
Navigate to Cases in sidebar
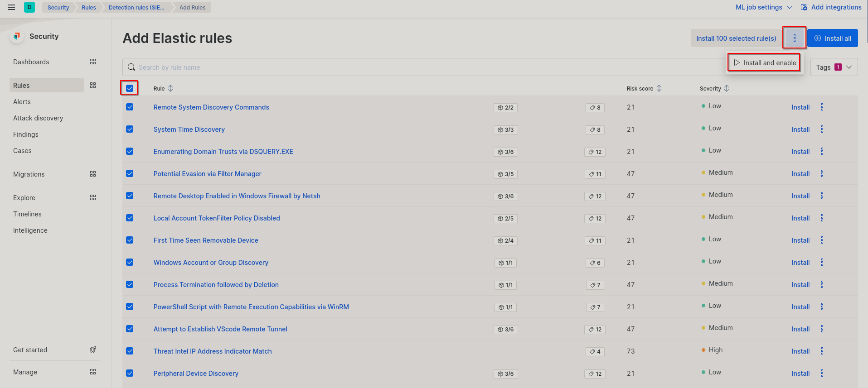pos(22,151)
